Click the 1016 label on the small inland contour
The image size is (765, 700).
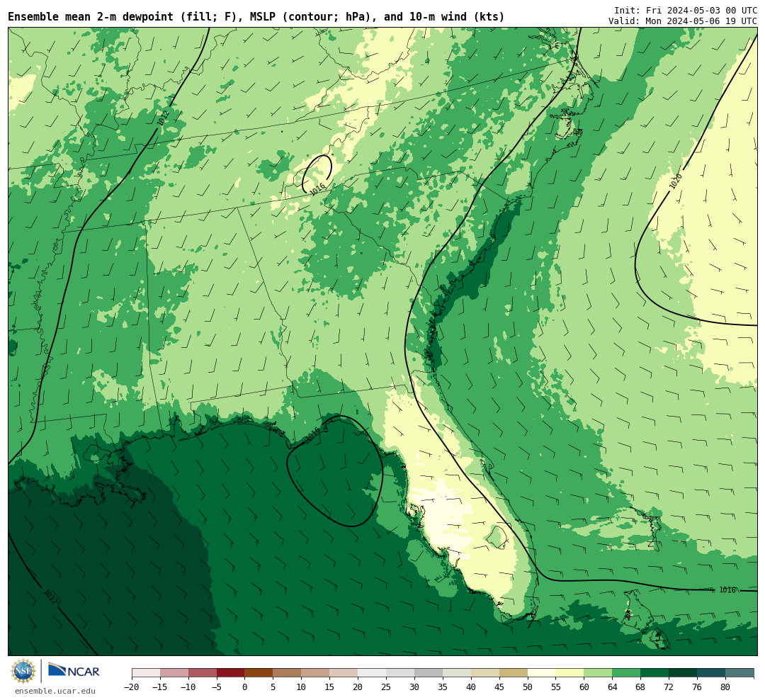click(x=317, y=189)
